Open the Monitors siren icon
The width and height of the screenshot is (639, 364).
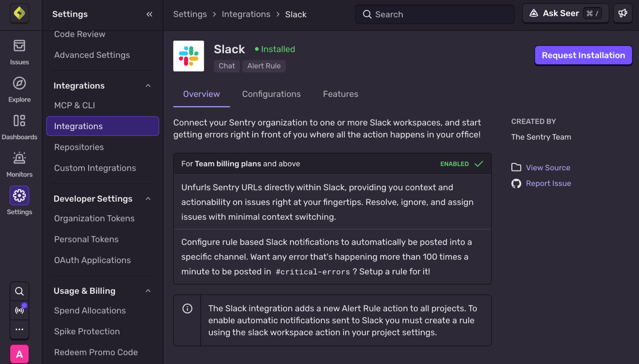tap(19, 158)
